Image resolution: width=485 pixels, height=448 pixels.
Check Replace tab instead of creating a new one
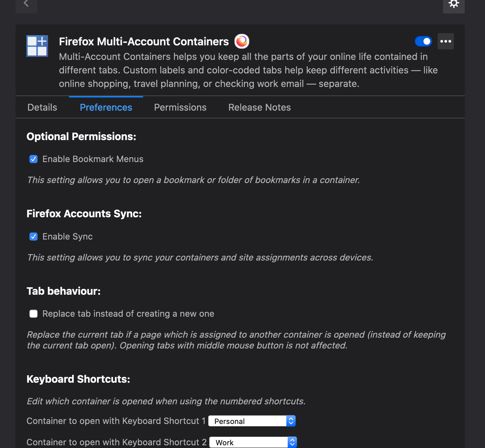click(x=33, y=314)
